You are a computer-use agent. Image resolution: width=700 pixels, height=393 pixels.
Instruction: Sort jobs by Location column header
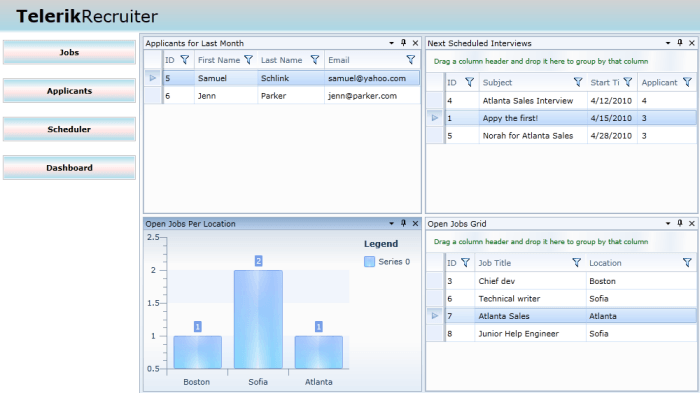tap(605, 263)
